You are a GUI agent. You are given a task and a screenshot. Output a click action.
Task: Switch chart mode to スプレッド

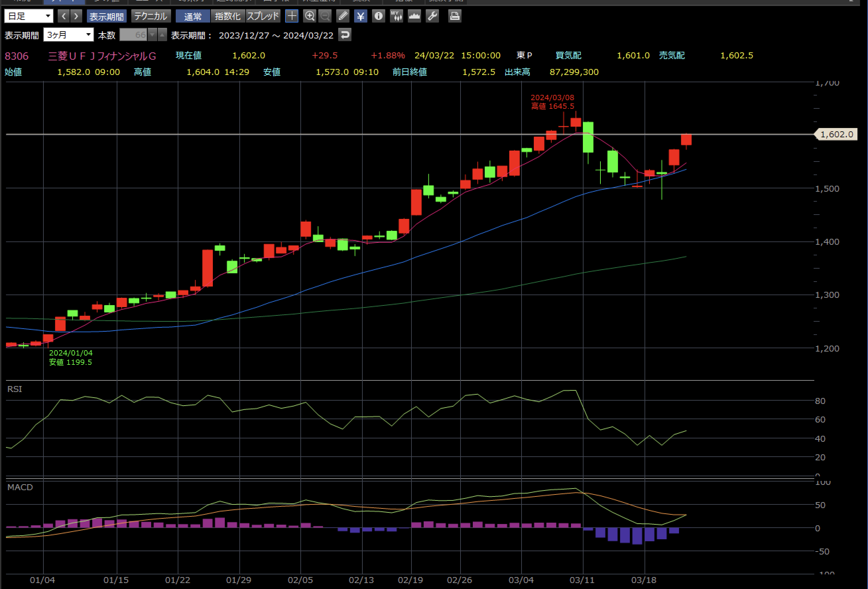(x=263, y=16)
